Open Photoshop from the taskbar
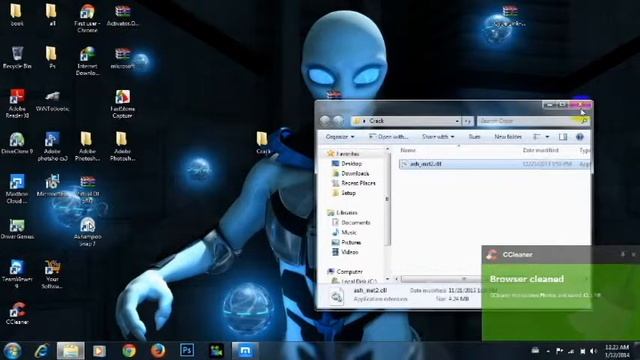This screenshot has width=640, height=360. 187,351
